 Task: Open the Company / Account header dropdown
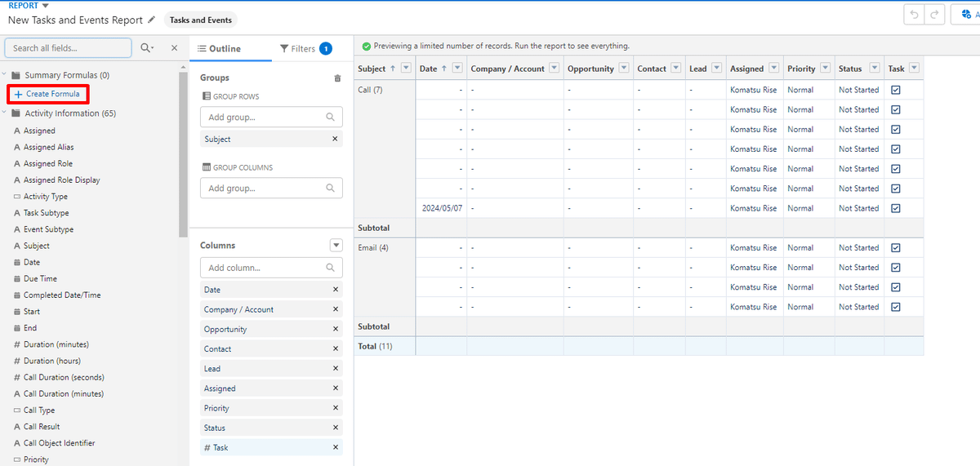click(555, 69)
